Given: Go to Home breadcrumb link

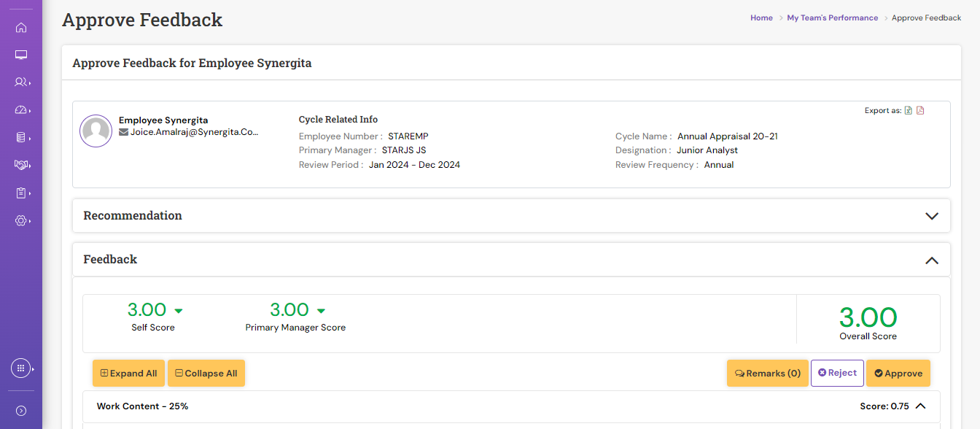Looking at the screenshot, I should [761, 18].
